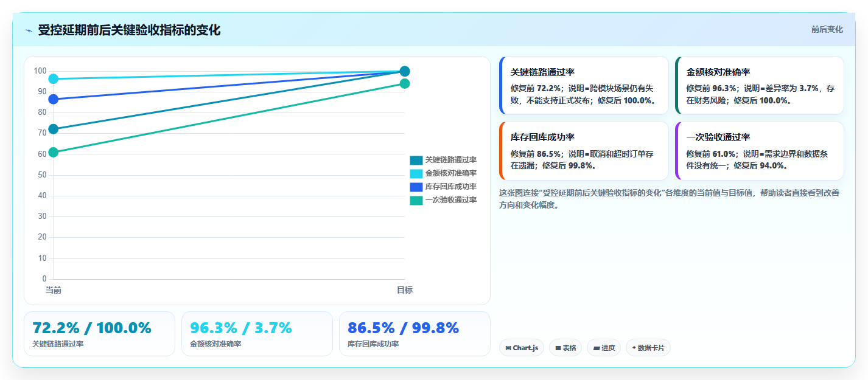Click the stat value 96.3% / 3.7%
The height and width of the screenshot is (380, 868).
[x=241, y=328]
